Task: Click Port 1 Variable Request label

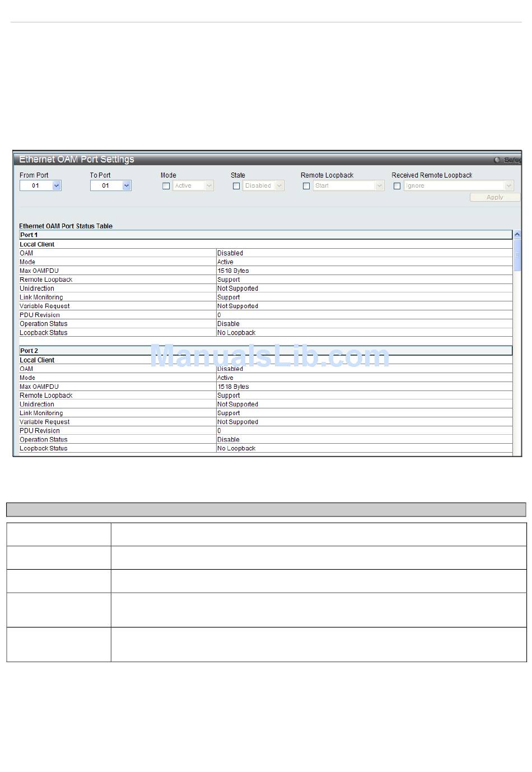Action: (45, 306)
